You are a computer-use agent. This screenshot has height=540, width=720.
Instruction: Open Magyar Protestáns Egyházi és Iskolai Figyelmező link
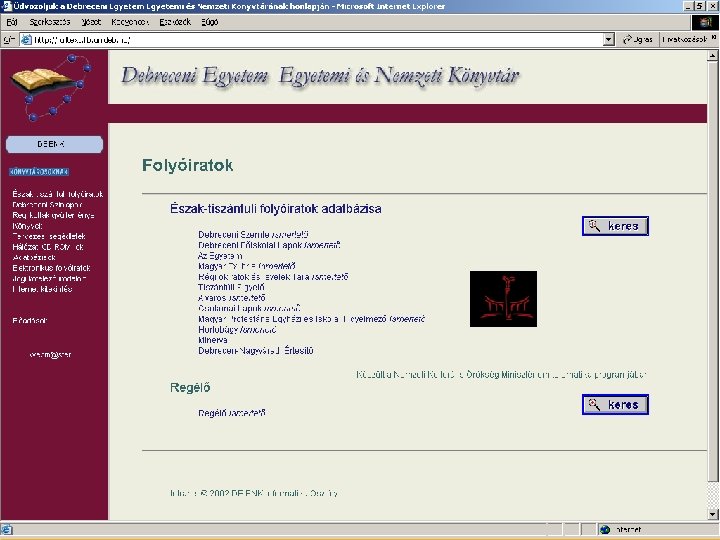pyautogui.click(x=292, y=319)
